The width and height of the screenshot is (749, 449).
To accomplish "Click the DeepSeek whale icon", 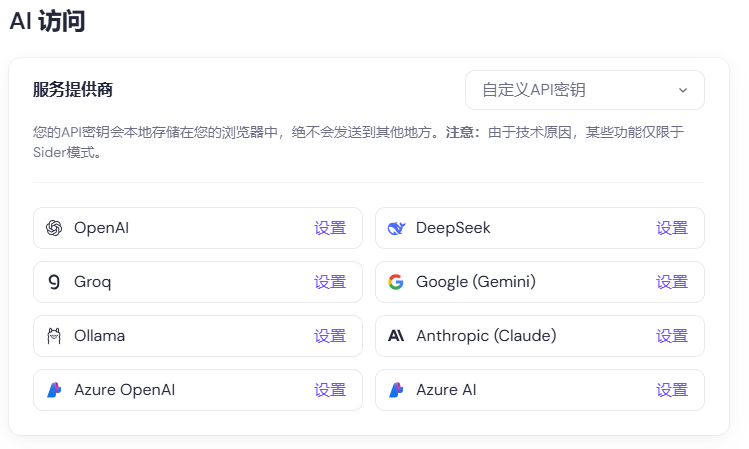I will pyautogui.click(x=396, y=228).
